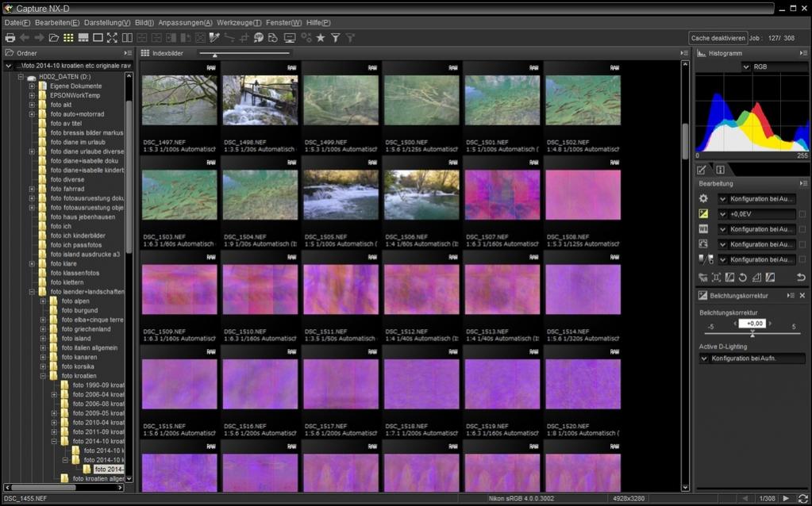Open the Werkzeuge menu
This screenshot has width=812, height=506.
pyautogui.click(x=239, y=23)
